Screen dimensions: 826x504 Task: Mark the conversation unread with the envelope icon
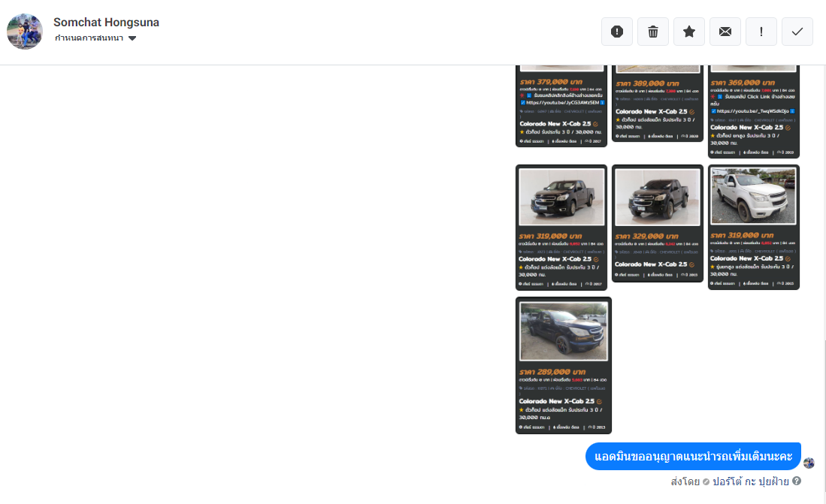click(725, 32)
